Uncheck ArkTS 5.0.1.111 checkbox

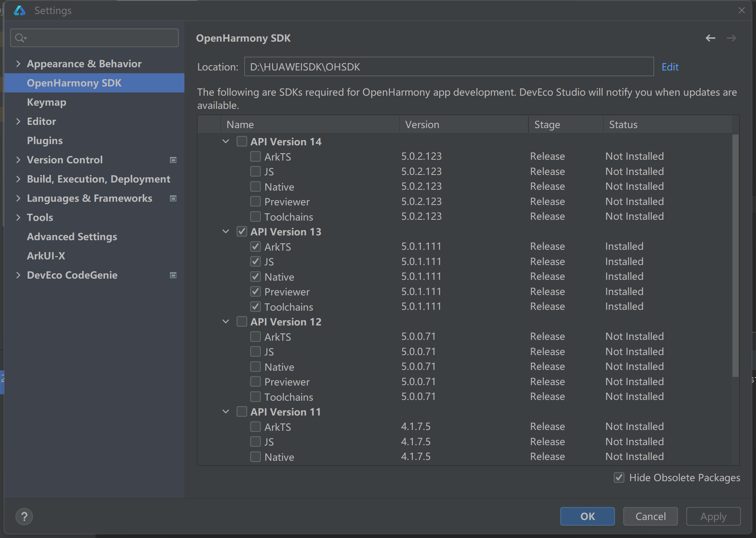pyautogui.click(x=255, y=247)
